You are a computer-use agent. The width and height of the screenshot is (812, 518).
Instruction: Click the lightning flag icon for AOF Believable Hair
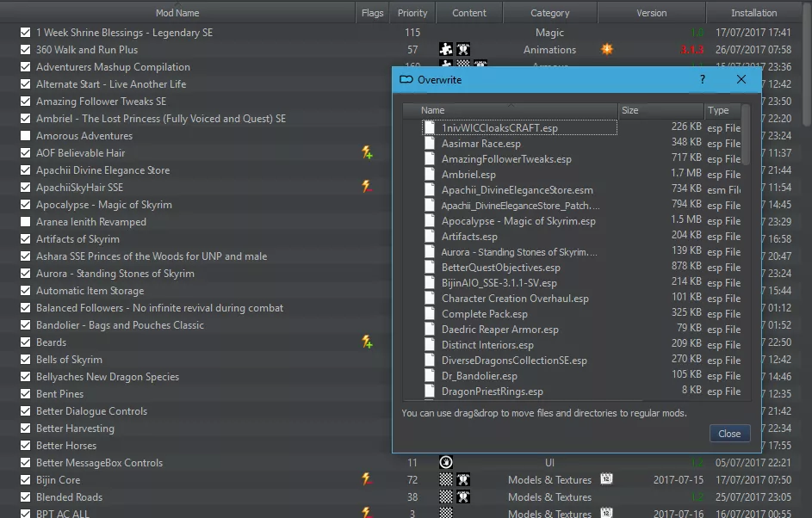pyautogui.click(x=367, y=152)
